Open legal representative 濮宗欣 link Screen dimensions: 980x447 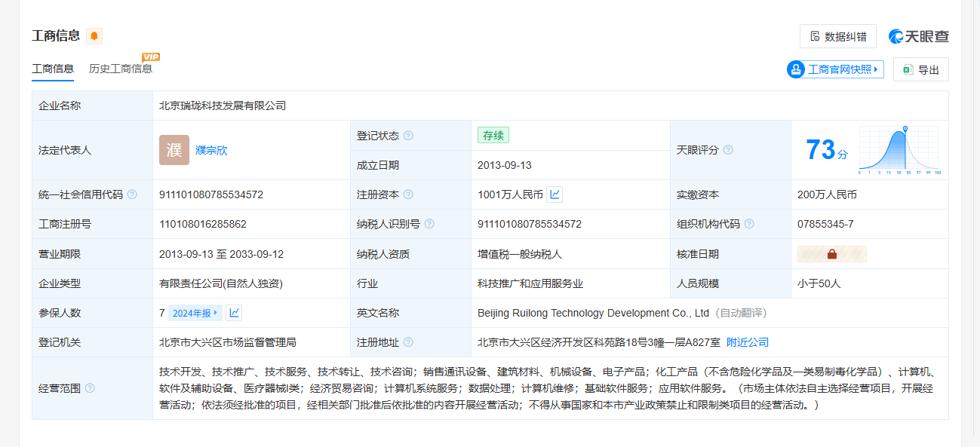[x=211, y=150]
